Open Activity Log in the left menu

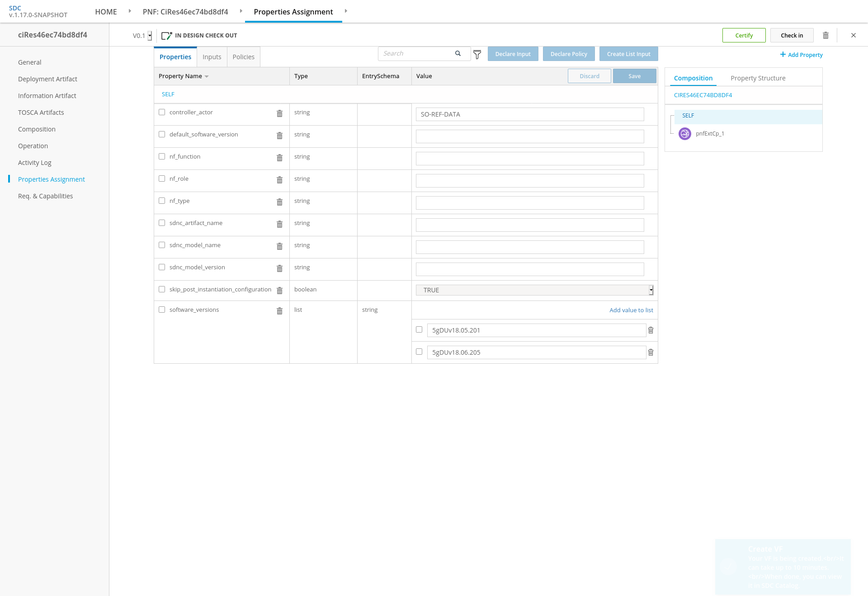35,163
